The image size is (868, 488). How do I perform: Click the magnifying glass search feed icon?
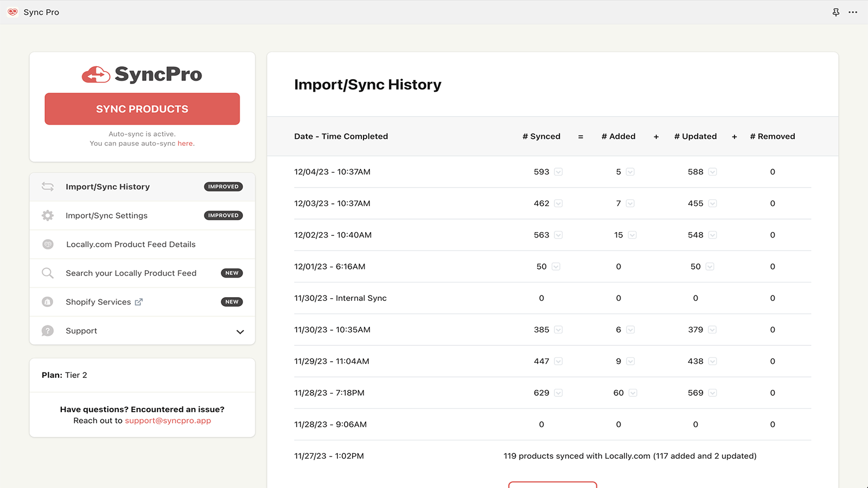pyautogui.click(x=48, y=273)
